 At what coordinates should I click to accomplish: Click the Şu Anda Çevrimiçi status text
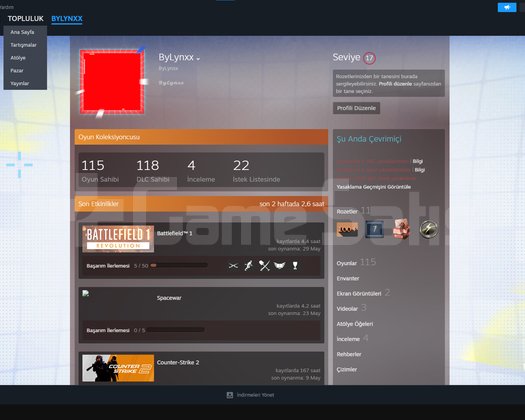369,139
